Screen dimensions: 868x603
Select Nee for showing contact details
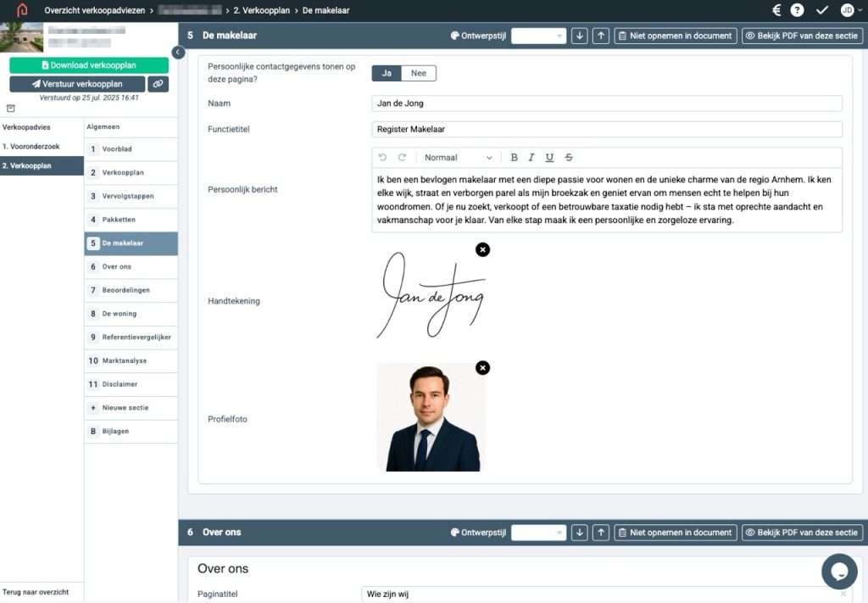point(419,73)
